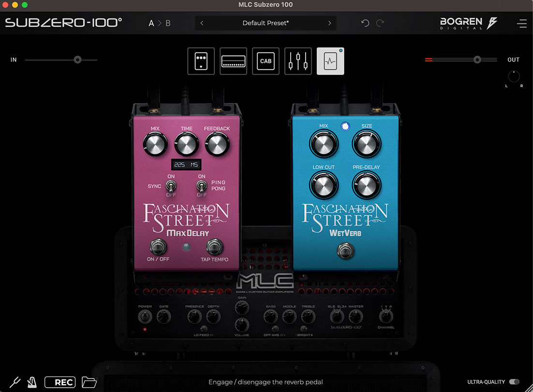Open the Default Preset dropdown
Image resolution: width=533 pixels, height=392 pixels.
pos(266,23)
